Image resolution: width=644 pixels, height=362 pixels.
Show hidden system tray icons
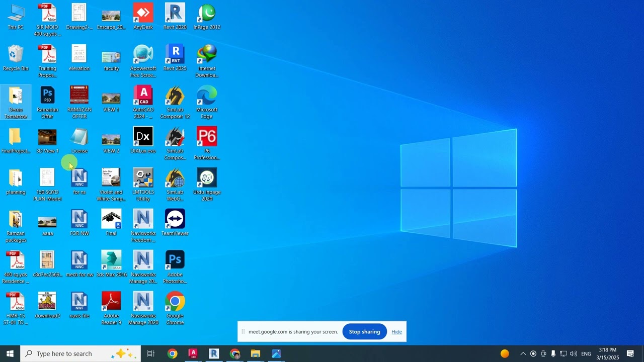tap(523, 353)
